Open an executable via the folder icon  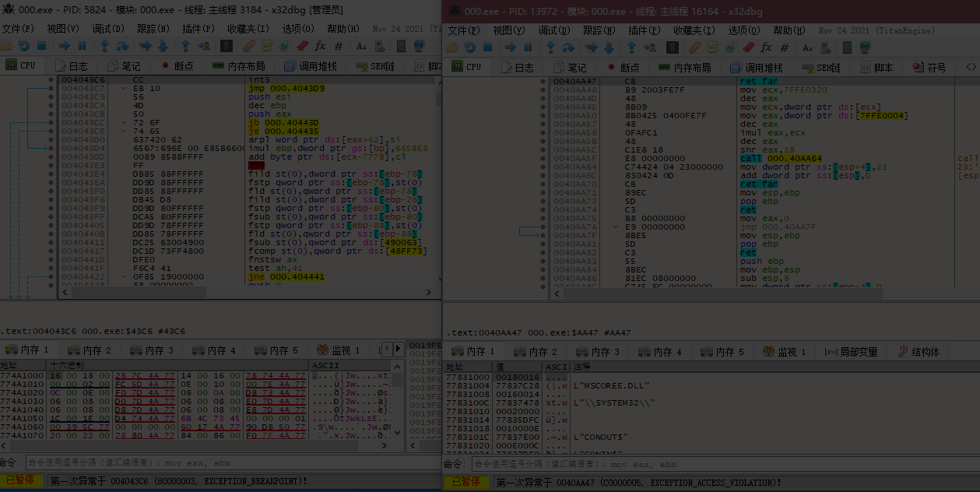coord(6,46)
